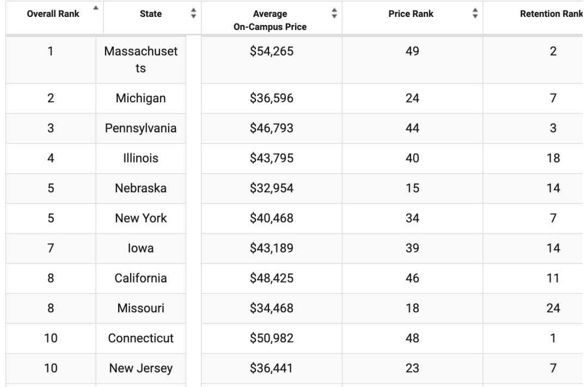Image resolution: width=588 pixels, height=387 pixels.
Task: Click the Iowa state cell
Action: [140, 248]
